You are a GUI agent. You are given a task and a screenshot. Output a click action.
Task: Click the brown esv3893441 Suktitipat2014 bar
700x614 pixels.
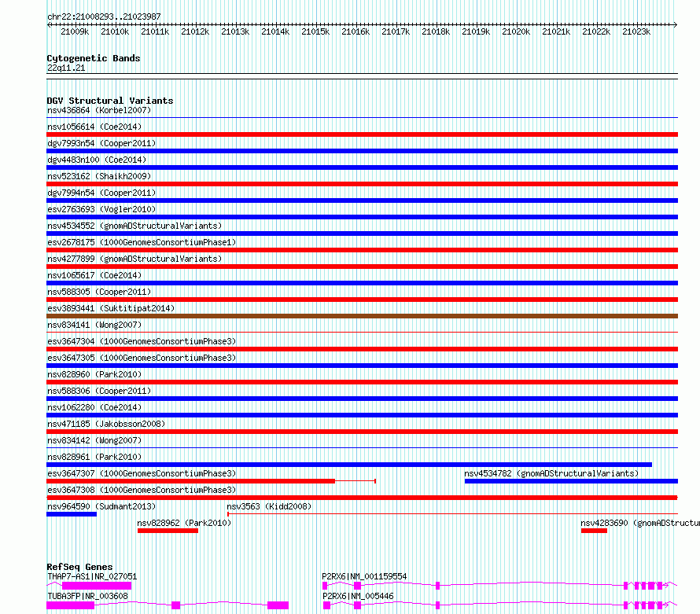pos(362,316)
